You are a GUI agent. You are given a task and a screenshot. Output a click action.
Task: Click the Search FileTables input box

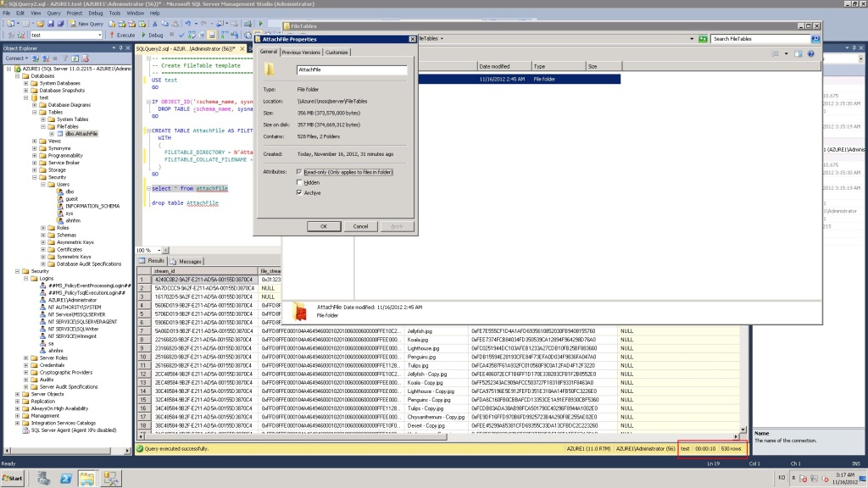[x=760, y=39]
